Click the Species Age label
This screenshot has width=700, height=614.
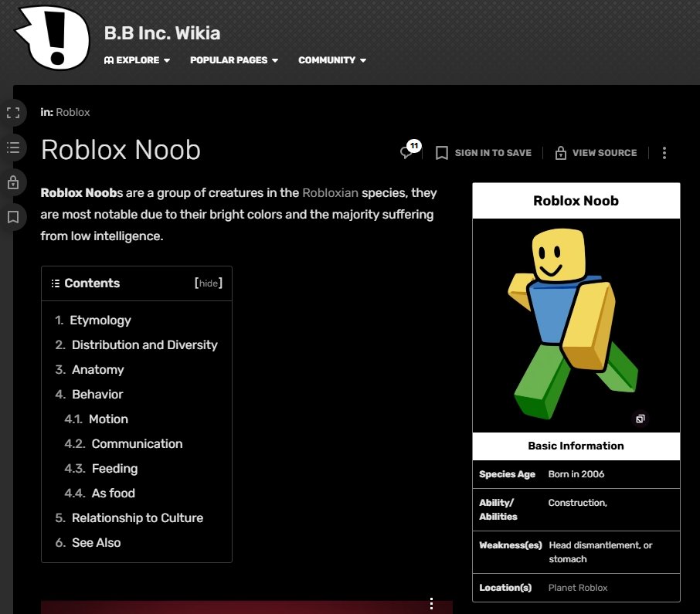point(507,474)
